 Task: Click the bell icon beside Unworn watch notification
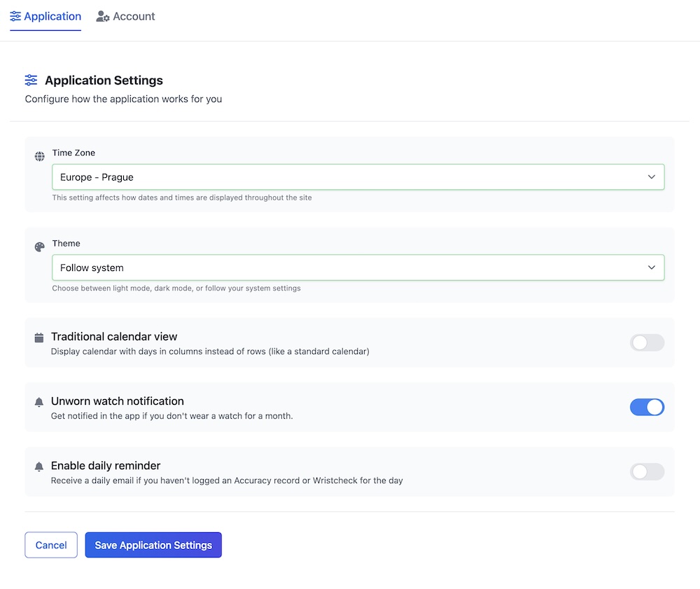(40, 402)
